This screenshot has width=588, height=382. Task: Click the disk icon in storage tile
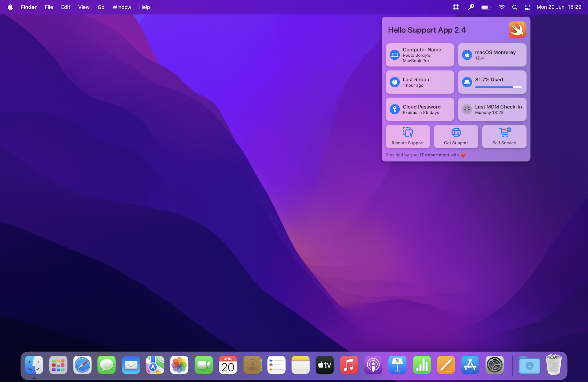click(x=467, y=82)
